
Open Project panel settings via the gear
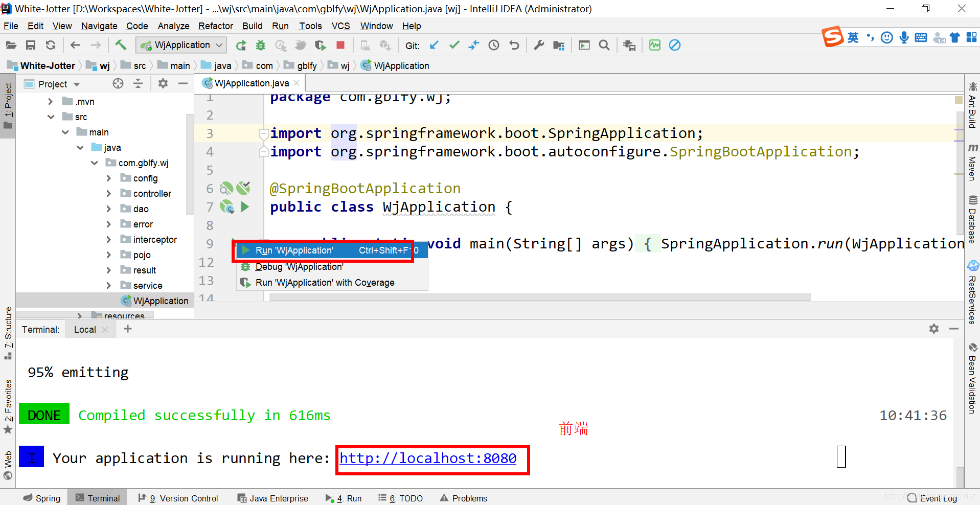[163, 83]
